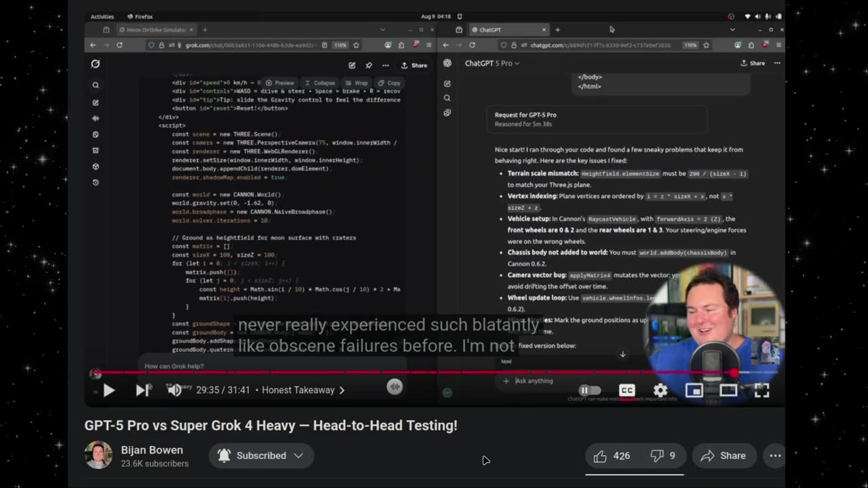Click Activities in the GNOME top bar
The image size is (868, 488).
(102, 16)
